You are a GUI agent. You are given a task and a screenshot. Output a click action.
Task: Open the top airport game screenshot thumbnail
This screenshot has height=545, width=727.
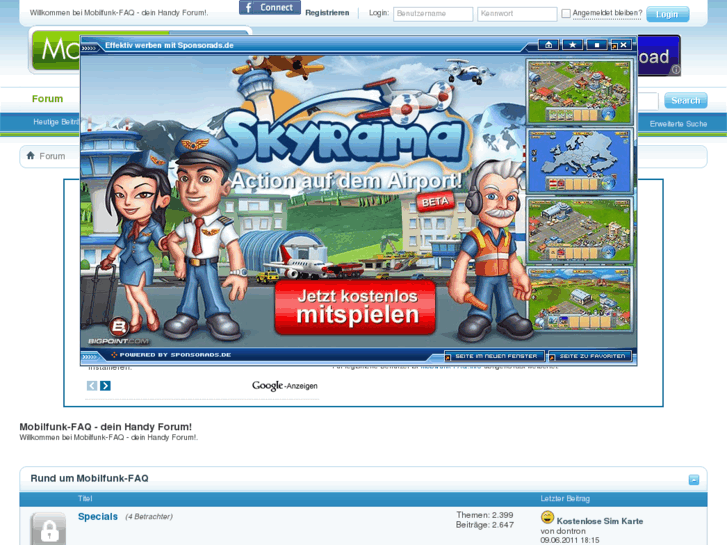click(580, 91)
